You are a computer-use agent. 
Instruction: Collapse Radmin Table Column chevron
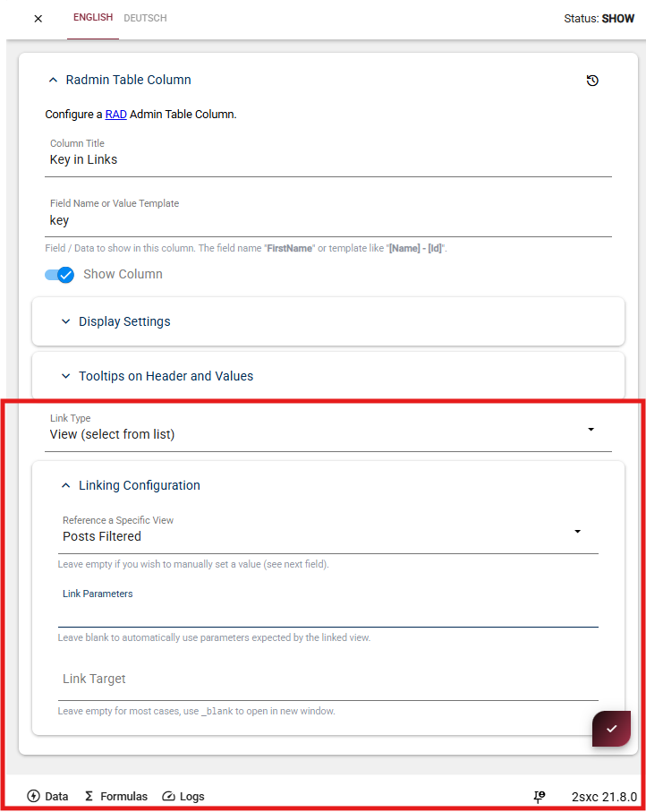click(53, 80)
